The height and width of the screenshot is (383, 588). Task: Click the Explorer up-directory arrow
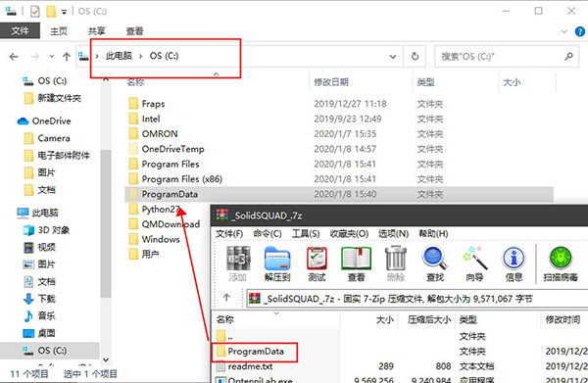[67, 57]
